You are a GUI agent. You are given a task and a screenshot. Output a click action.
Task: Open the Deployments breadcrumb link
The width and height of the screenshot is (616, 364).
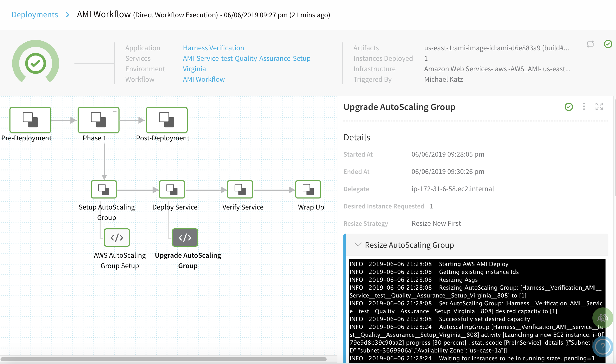[35, 14]
